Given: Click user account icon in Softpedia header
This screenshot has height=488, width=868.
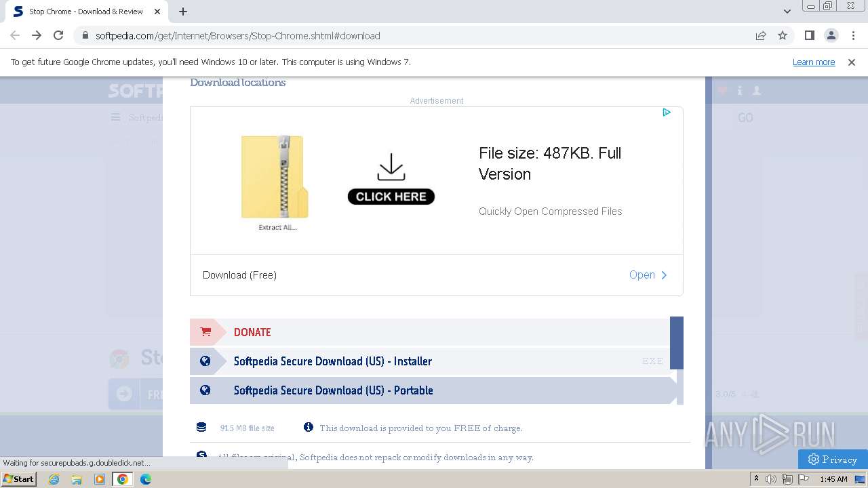Looking at the screenshot, I should pos(757,90).
